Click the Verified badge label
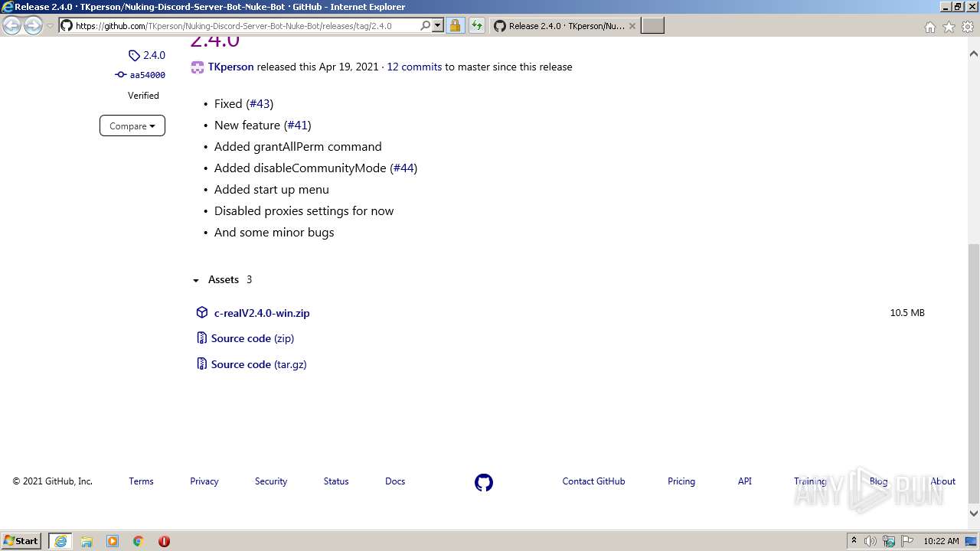 pyautogui.click(x=143, y=96)
